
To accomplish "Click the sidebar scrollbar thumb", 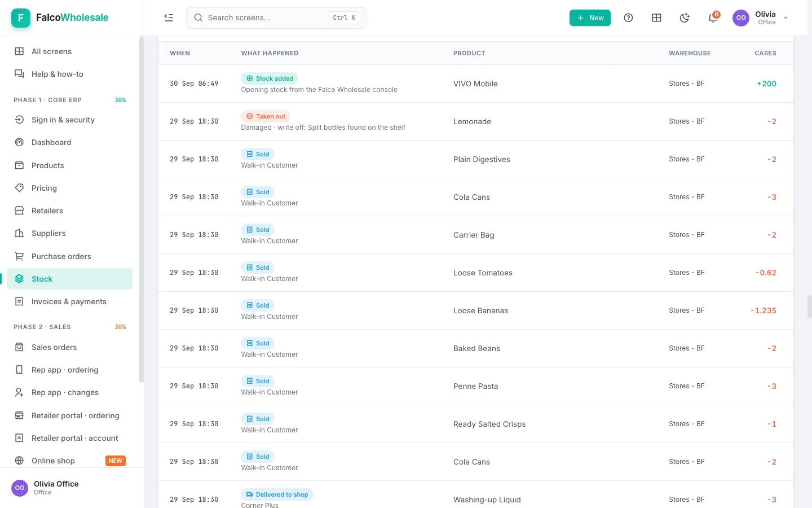I will click(x=142, y=209).
